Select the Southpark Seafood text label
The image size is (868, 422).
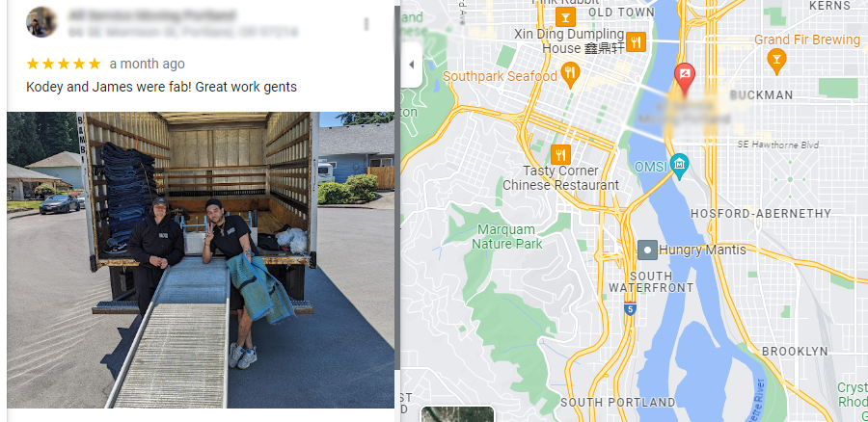[500, 76]
